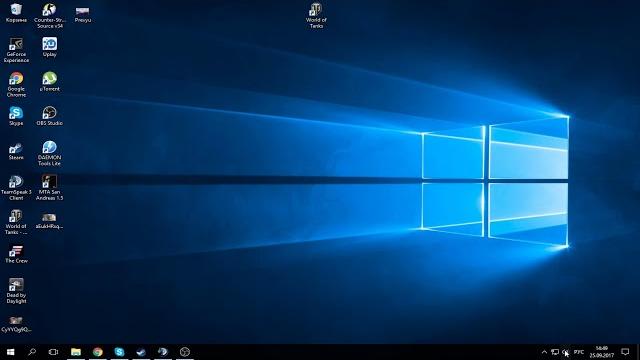The image size is (640, 360).
Task: Select MTA San Andreas 1.5 shortcut
Action: pos(49,188)
